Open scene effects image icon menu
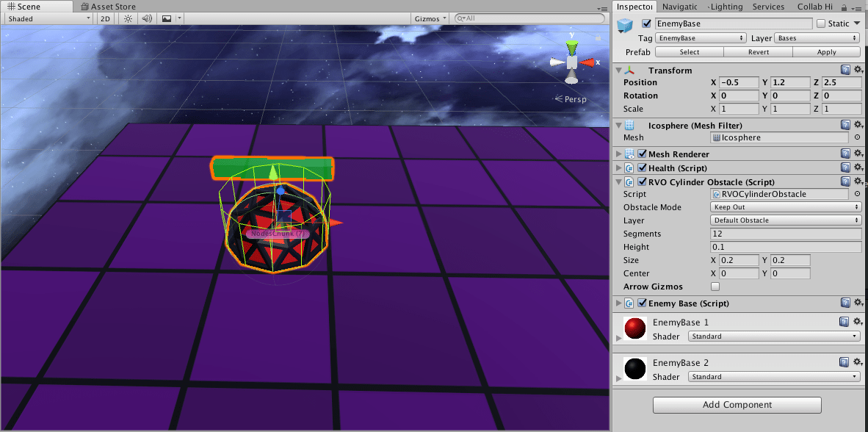This screenshot has width=868, height=432. coord(167,18)
